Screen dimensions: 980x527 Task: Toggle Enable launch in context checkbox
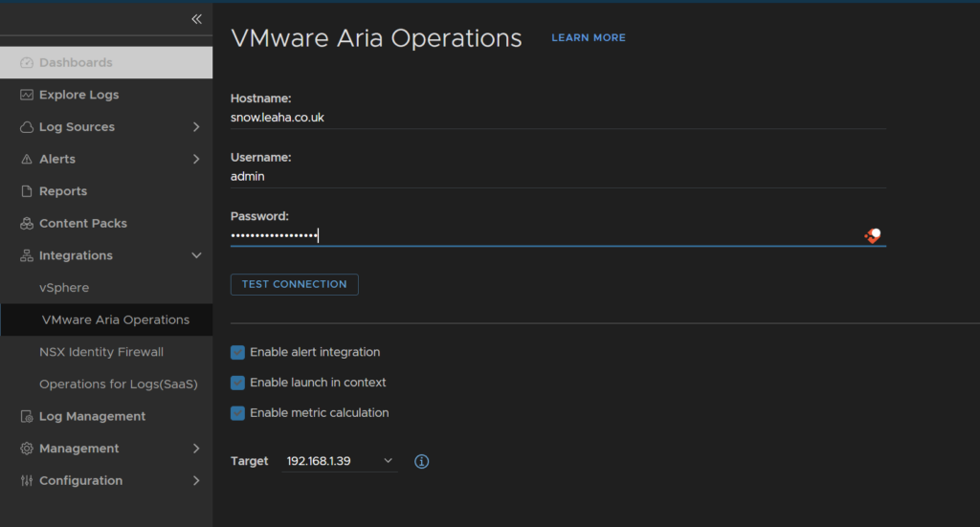(x=237, y=383)
